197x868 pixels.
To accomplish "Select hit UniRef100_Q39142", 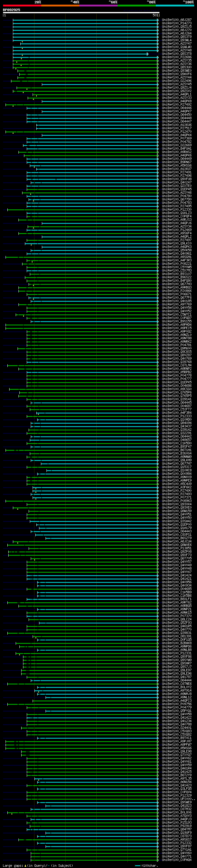I will point(177,430).
